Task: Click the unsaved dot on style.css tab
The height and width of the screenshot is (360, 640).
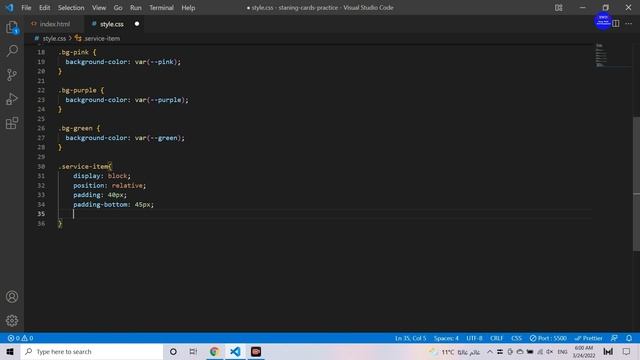Action: click(x=137, y=24)
